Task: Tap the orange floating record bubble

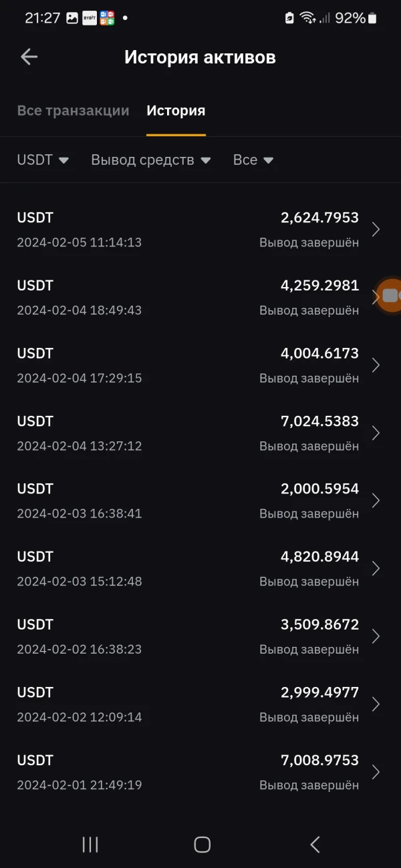Action: (389, 295)
